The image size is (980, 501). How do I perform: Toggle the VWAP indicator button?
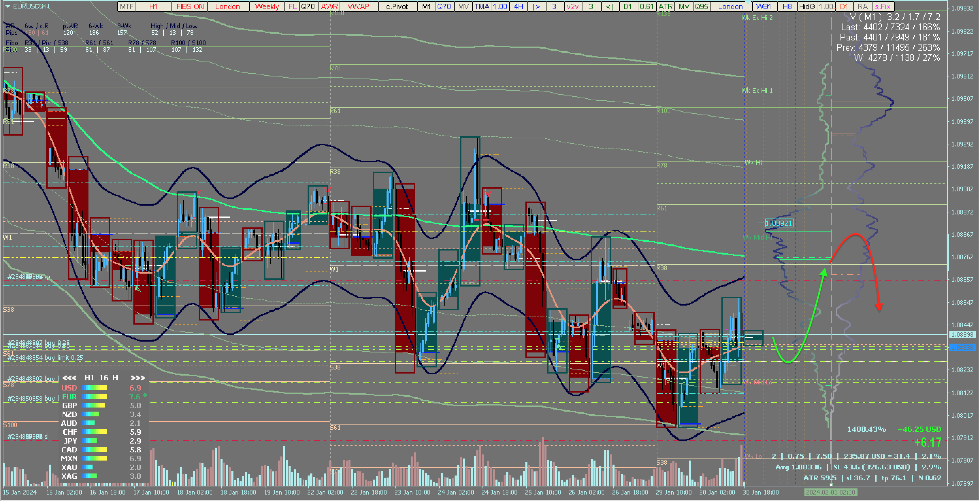(x=358, y=6)
